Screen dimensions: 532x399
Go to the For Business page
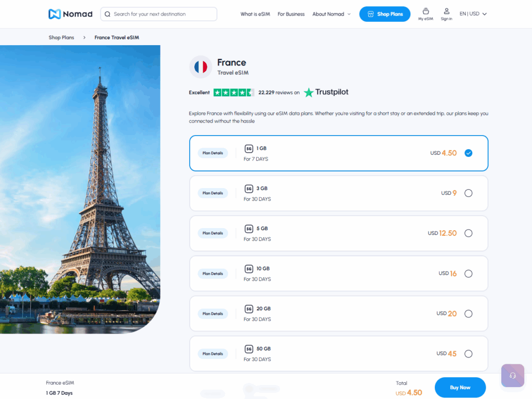[291, 14]
